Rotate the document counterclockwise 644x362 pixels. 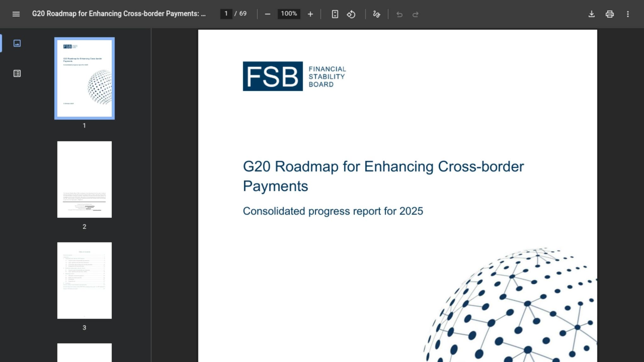[x=351, y=14]
